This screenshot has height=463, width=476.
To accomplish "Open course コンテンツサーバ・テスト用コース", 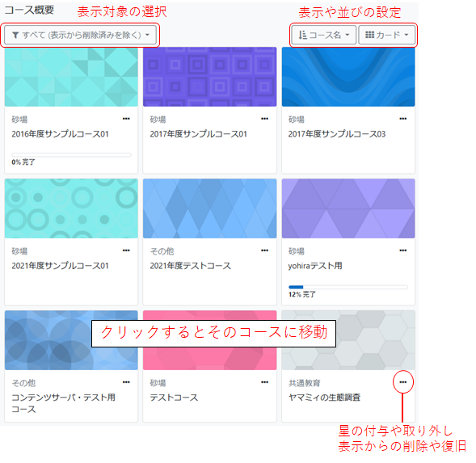I will (64, 403).
